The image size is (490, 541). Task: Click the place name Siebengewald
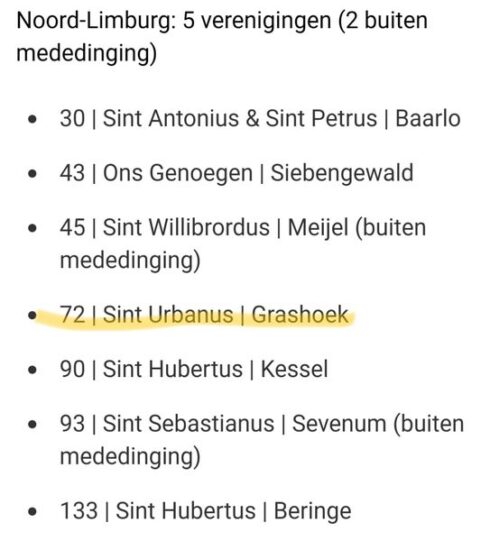point(342,173)
